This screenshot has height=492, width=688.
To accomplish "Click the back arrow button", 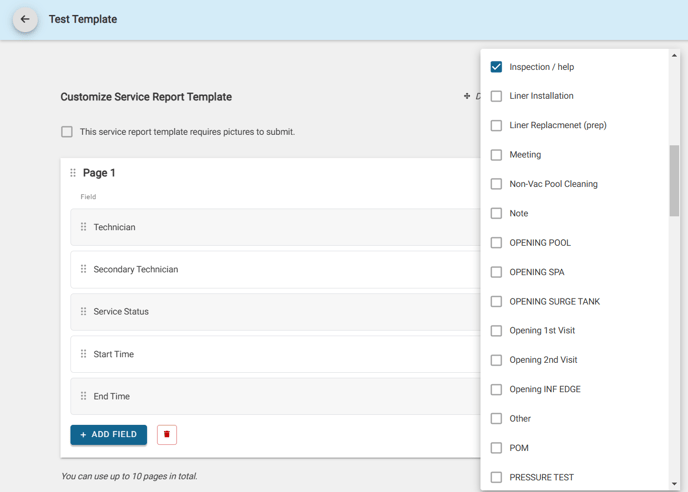I will point(25,19).
